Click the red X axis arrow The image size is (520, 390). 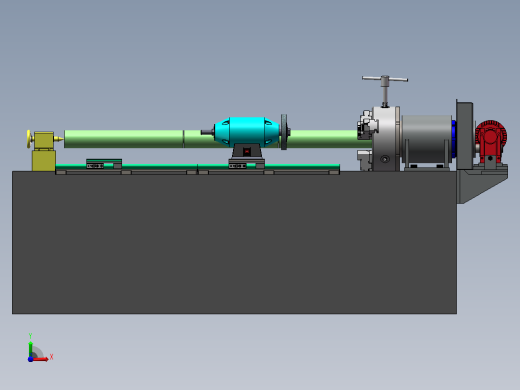click(x=41, y=359)
